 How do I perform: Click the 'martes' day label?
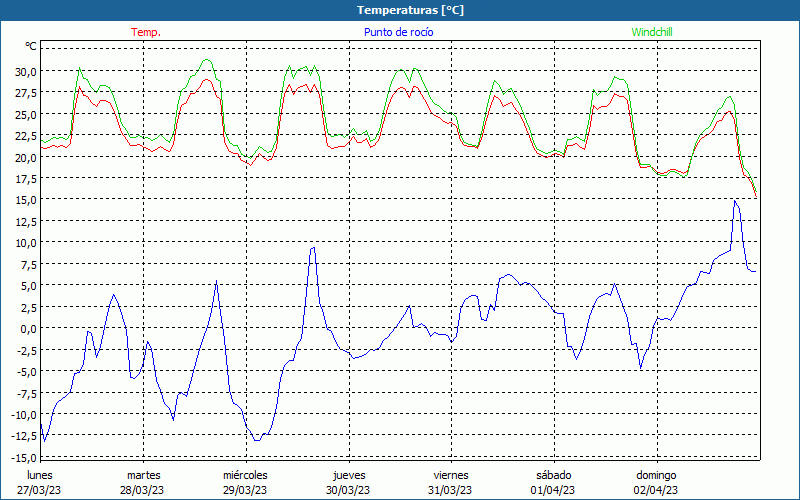(x=144, y=475)
